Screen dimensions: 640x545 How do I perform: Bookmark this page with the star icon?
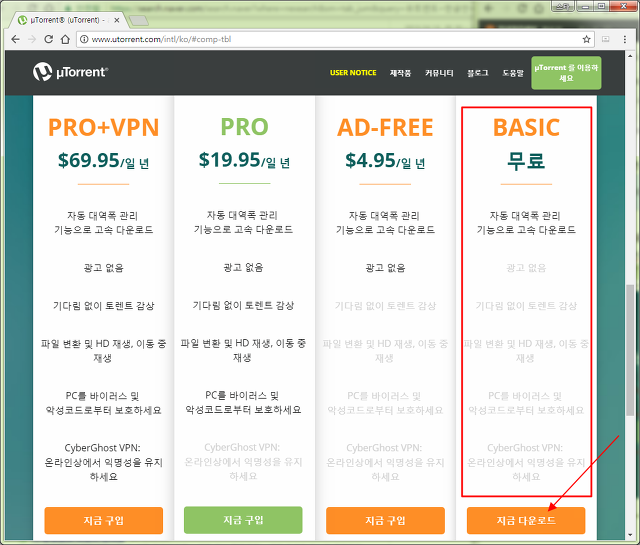click(587, 39)
